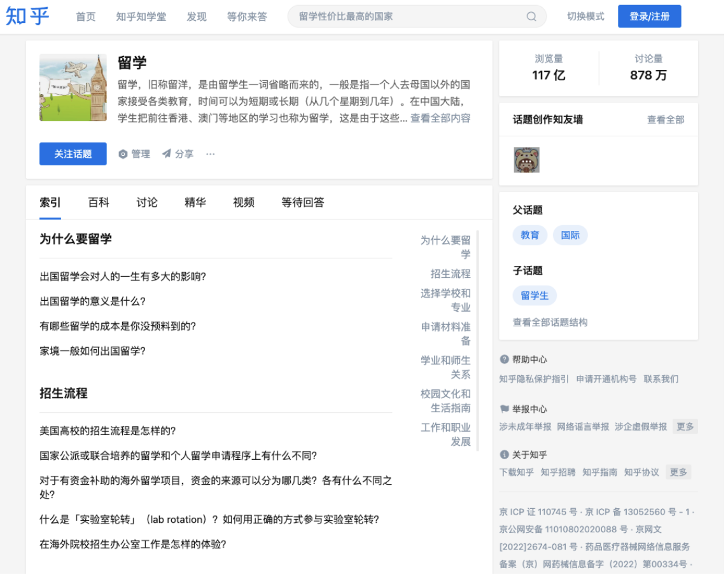
Task: Jump to 为什么要留学 in side index
Action: pos(447,248)
